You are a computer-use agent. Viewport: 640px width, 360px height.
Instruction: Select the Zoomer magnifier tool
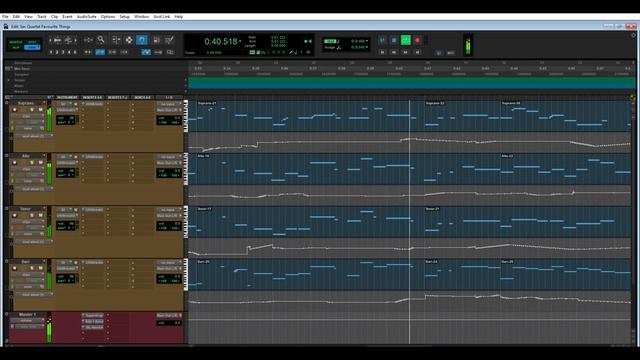(100, 40)
